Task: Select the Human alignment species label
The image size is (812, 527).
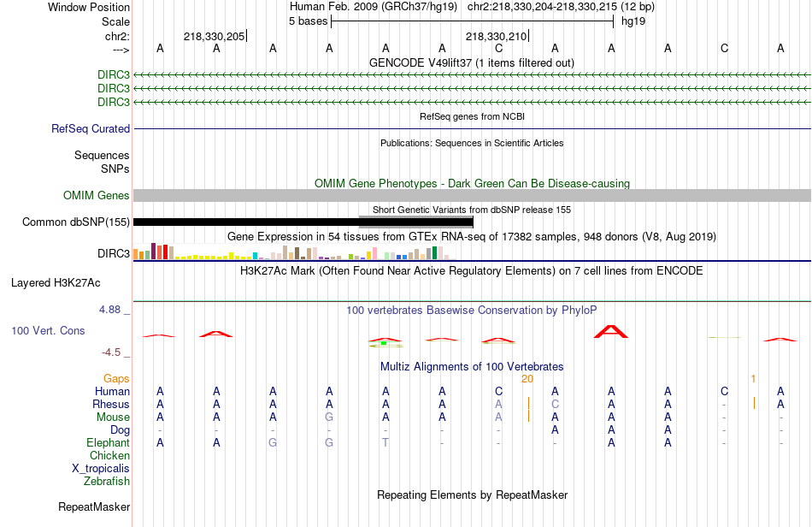Action: 112,391
